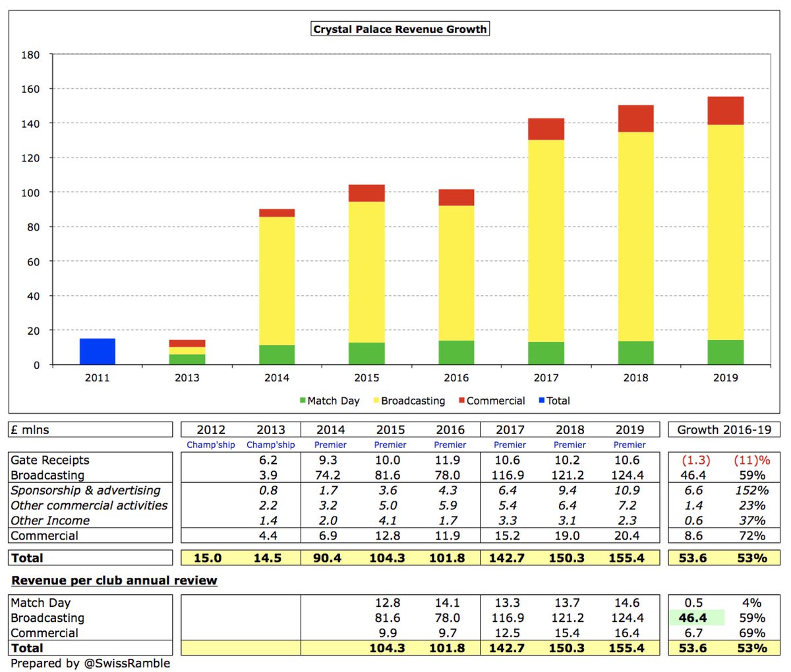Click the Gate Receipts row label
This screenshot has height=672, width=791.
[50, 460]
